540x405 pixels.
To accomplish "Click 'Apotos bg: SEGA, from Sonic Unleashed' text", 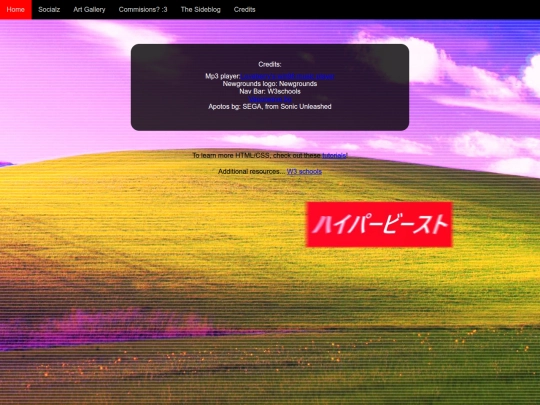I will 270,107.
